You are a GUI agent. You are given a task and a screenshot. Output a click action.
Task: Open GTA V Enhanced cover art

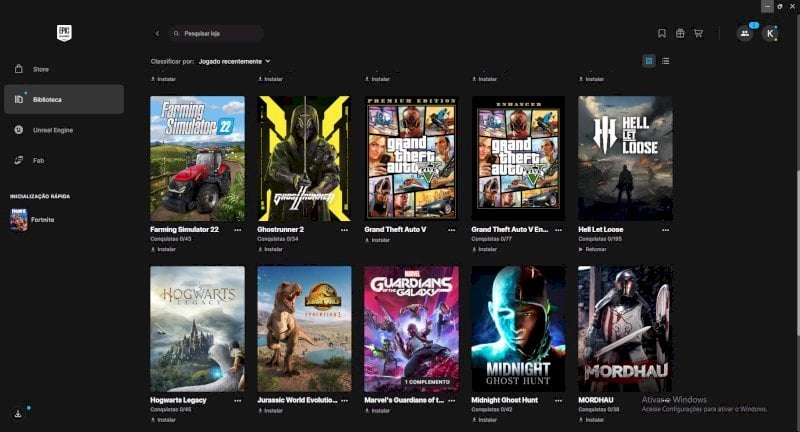(x=518, y=159)
